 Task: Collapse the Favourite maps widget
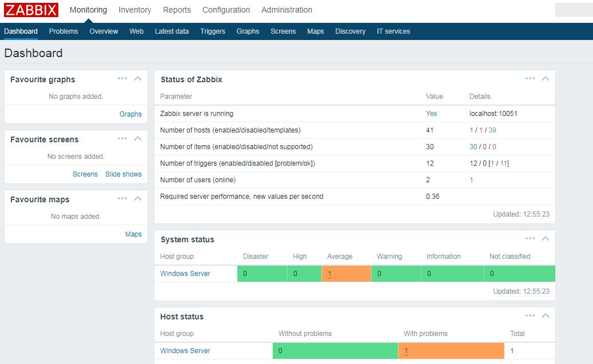coord(138,198)
